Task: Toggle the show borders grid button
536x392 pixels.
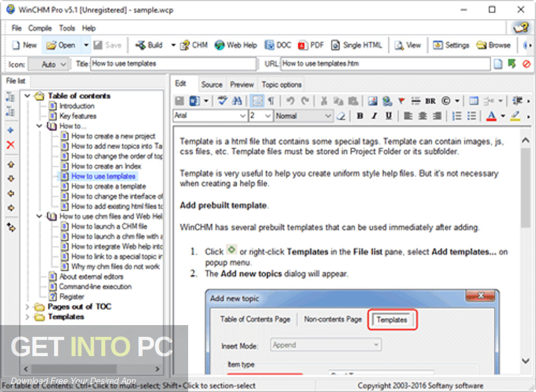Action: click(257, 101)
